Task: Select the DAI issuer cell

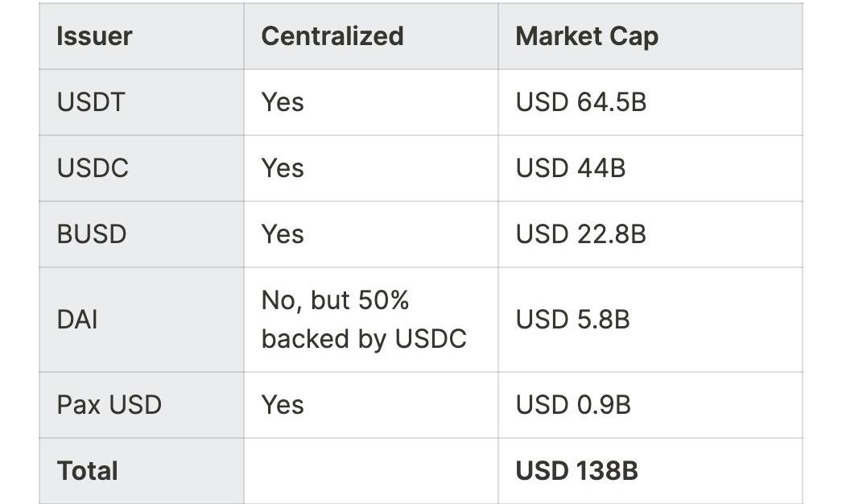Action: point(77,320)
